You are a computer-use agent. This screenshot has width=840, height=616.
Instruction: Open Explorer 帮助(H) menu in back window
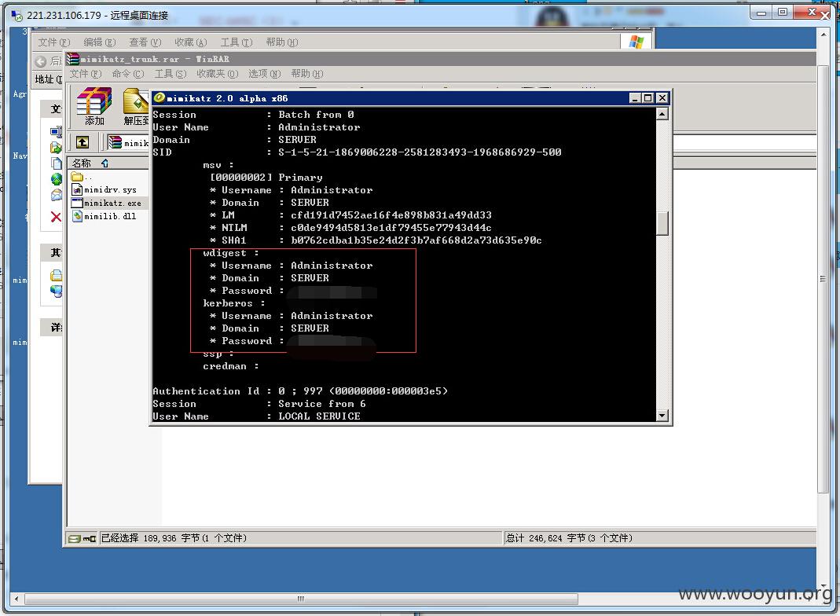(x=282, y=42)
